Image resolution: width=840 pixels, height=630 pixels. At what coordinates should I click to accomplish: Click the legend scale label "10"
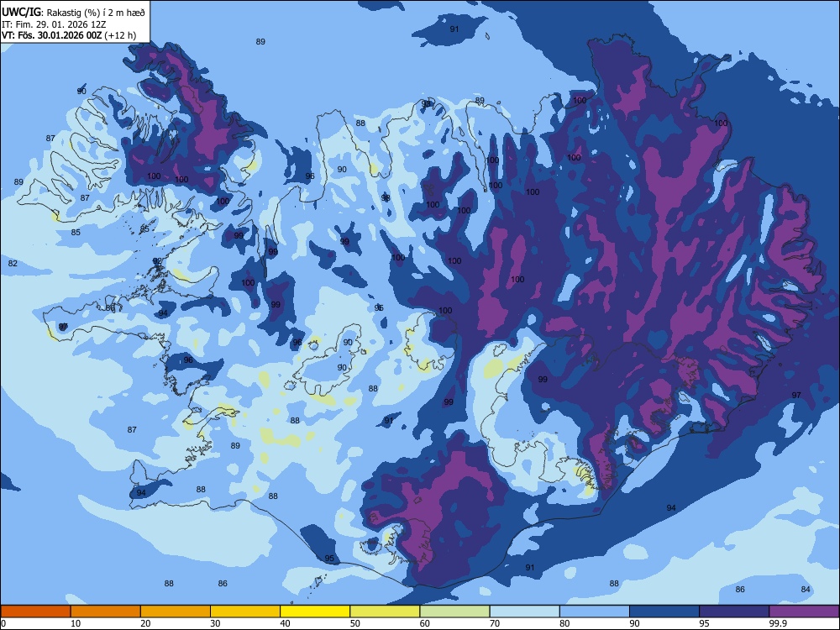(76, 623)
